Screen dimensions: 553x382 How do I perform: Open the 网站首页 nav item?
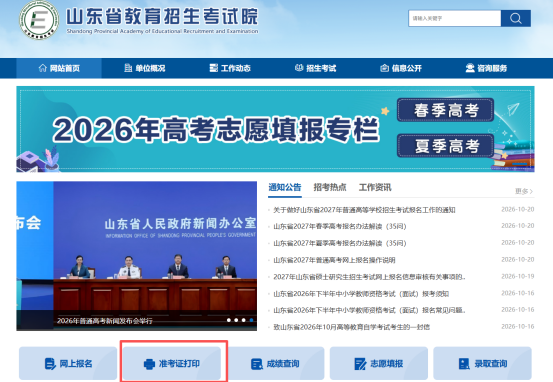point(59,68)
